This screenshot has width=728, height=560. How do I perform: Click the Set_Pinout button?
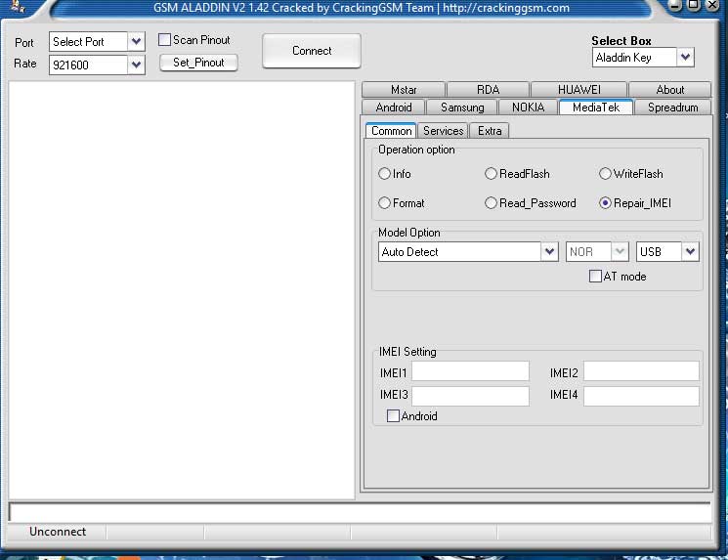coord(198,63)
